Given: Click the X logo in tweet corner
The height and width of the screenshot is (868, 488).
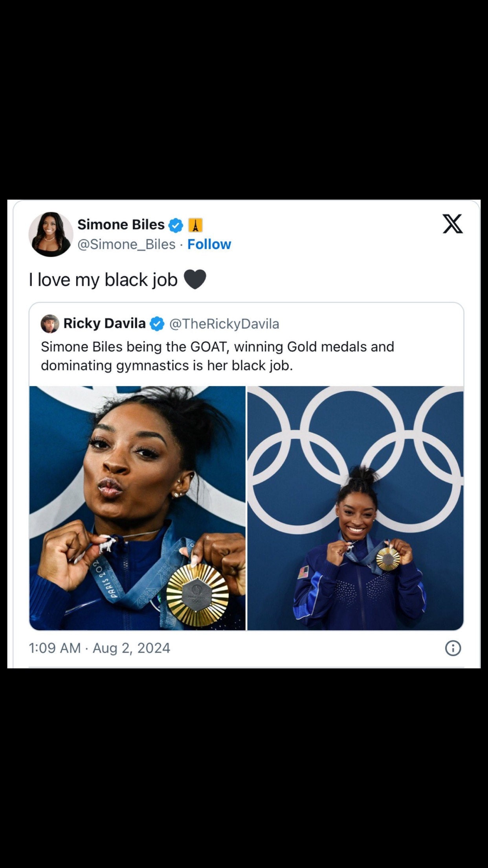Looking at the screenshot, I should coord(453,224).
